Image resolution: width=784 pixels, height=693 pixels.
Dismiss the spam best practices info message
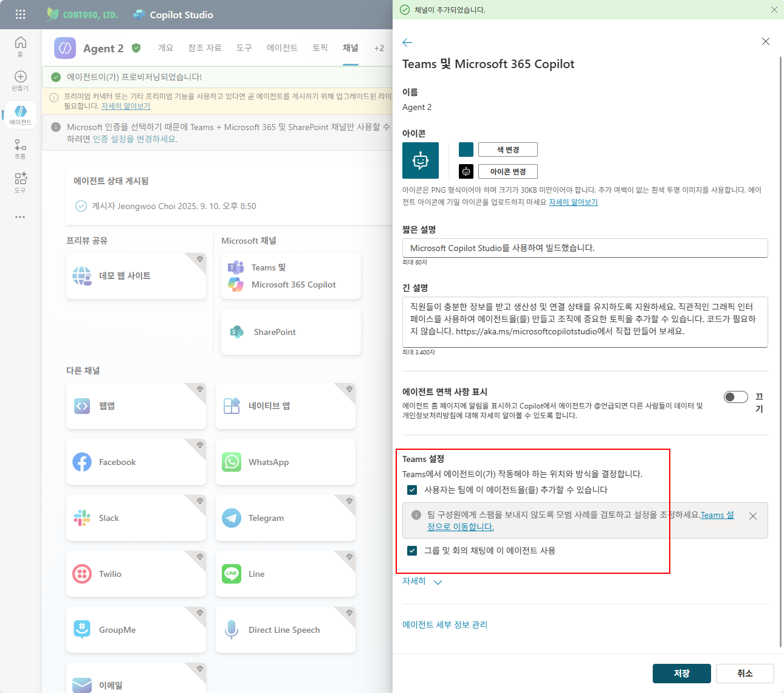click(753, 516)
